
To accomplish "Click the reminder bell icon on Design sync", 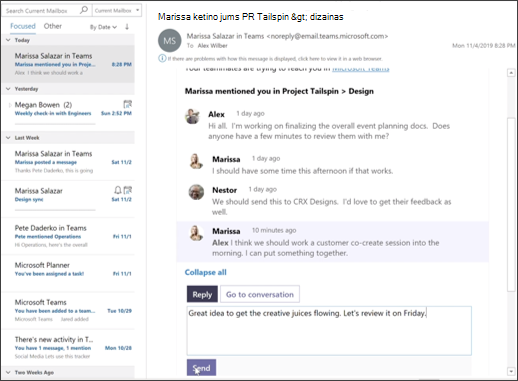I will pyautogui.click(x=118, y=190).
